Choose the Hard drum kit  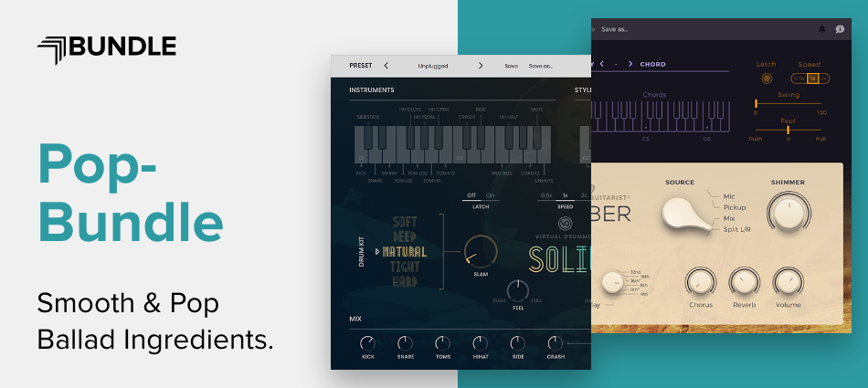point(405,282)
